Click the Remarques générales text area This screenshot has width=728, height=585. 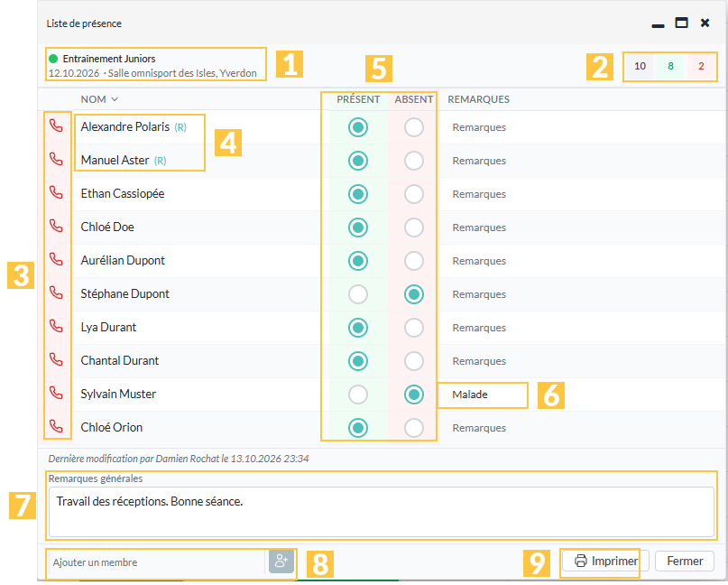(x=382, y=512)
